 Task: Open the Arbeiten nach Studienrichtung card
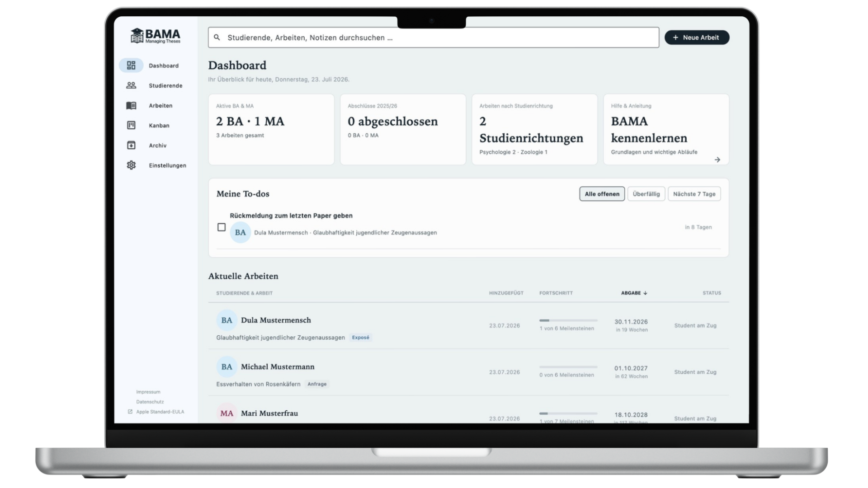point(534,129)
